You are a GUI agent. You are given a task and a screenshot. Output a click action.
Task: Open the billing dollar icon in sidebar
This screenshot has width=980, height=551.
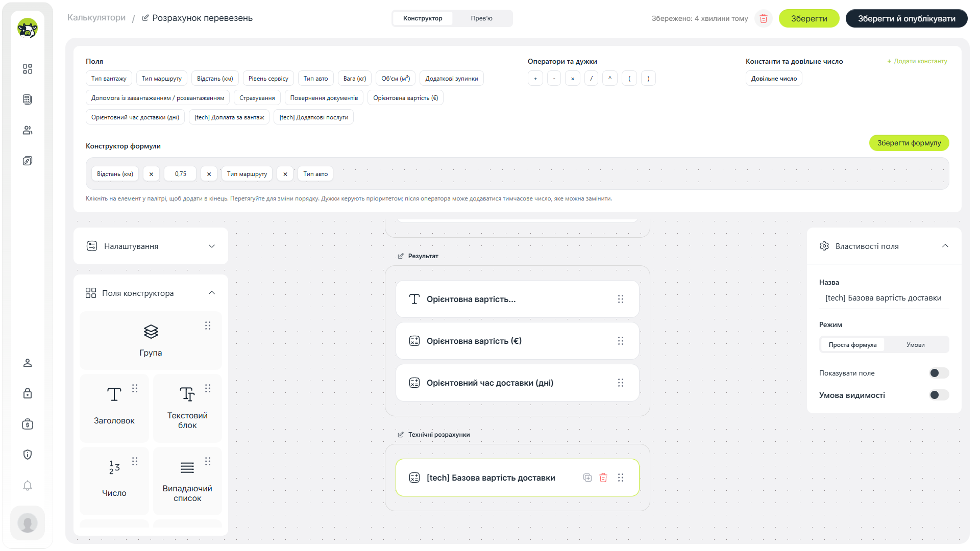28,424
